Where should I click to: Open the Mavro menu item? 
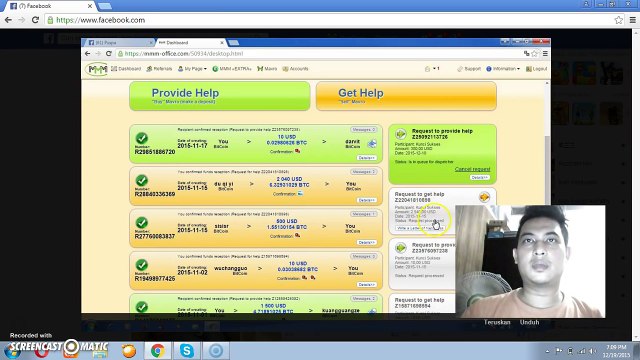267,69
